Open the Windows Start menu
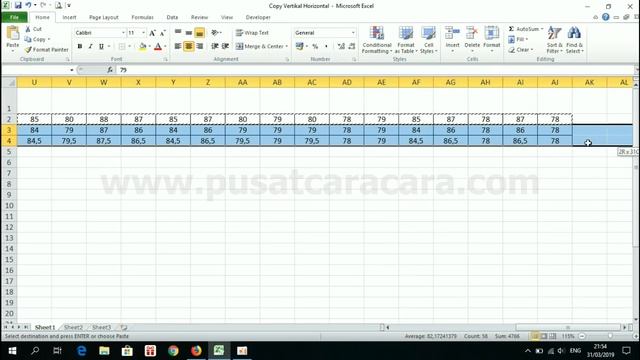The image size is (640, 360). click(12, 351)
